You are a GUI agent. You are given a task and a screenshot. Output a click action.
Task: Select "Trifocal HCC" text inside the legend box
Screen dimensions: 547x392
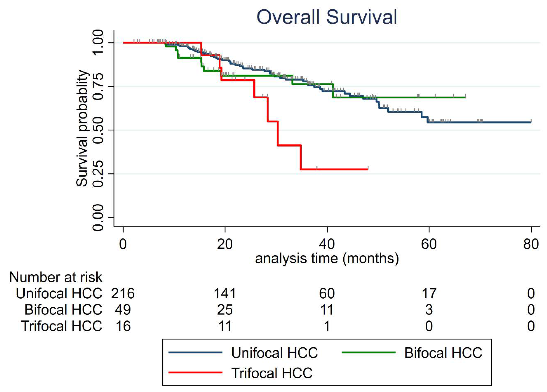[272, 373]
